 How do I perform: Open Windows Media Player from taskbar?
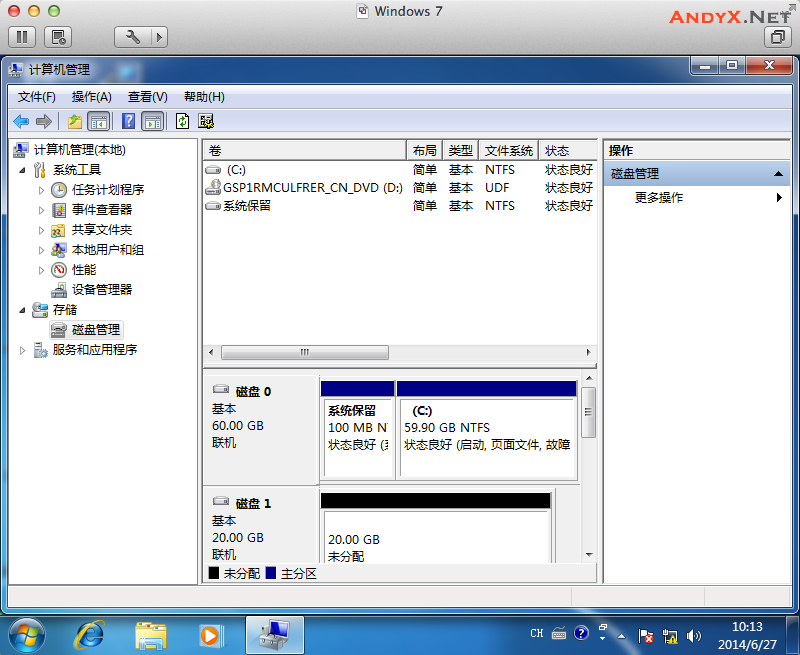210,636
